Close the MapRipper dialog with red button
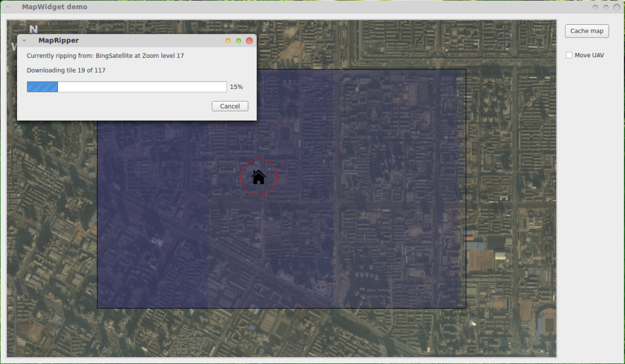This screenshot has height=364, width=625. [249, 41]
